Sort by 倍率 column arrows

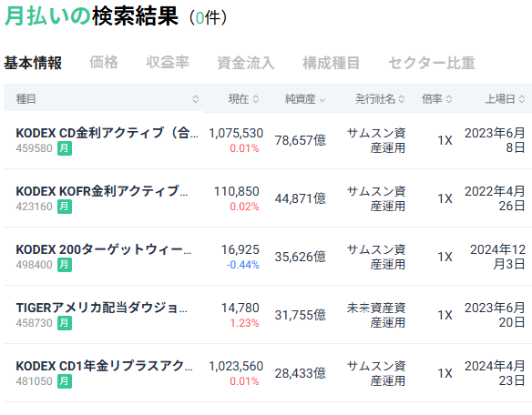pos(448,99)
